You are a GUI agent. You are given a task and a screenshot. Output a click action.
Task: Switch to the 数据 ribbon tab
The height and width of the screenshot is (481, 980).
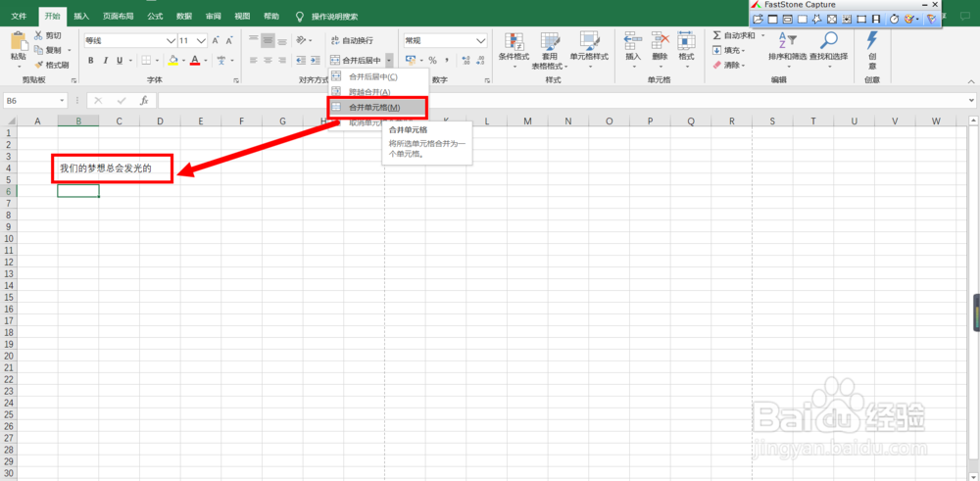pos(184,17)
